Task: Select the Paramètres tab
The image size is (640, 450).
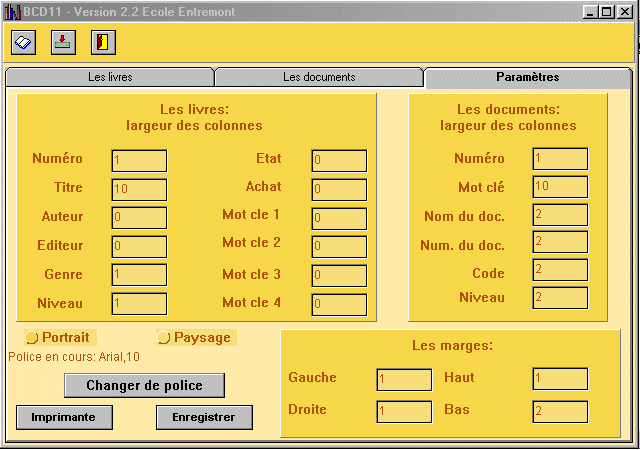Action: coord(527,77)
